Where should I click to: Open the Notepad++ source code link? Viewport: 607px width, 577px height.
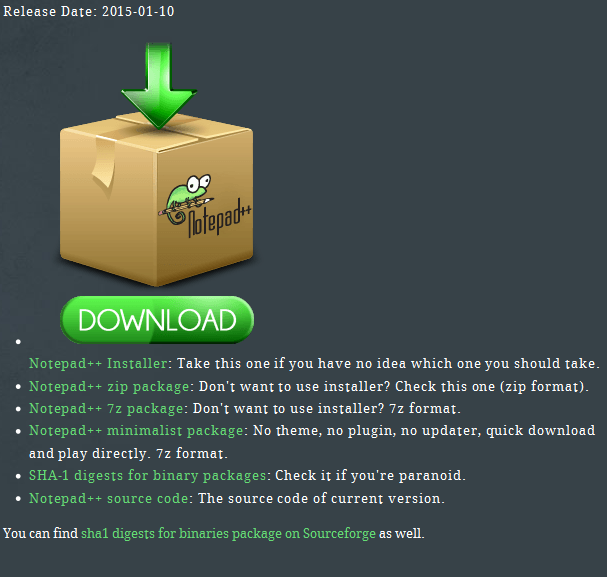click(x=109, y=498)
